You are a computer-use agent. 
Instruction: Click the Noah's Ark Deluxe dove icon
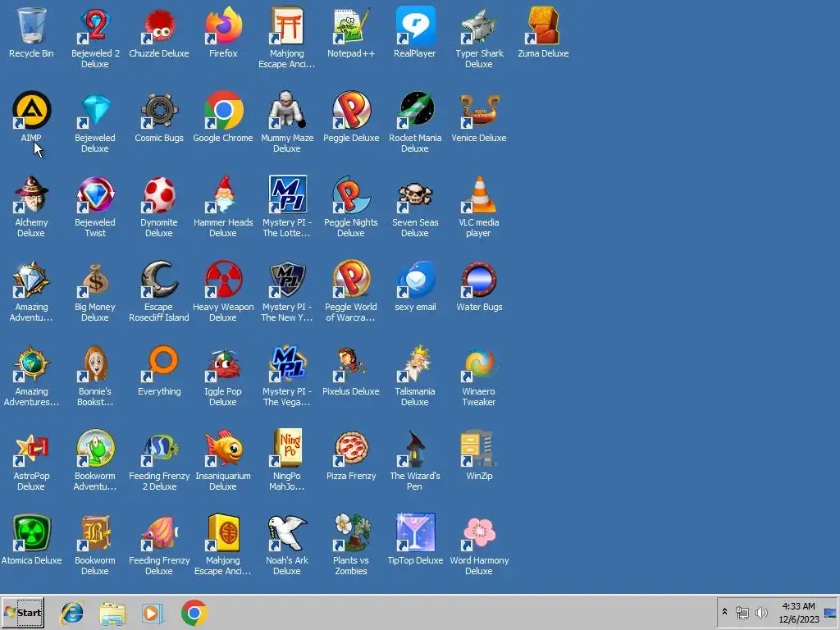pyautogui.click(x=287, y=533)
